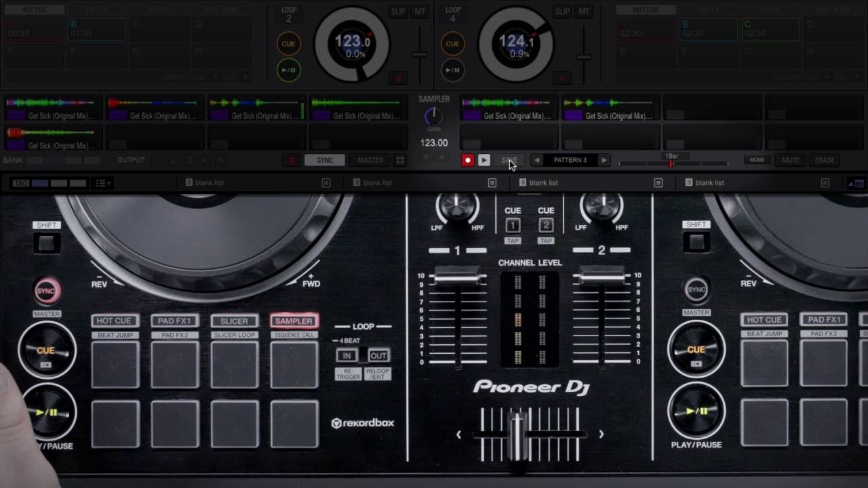Toggle the sampler MASTER button
Image resolution: width=868 pixels, height=488 pixels.
click(370, 160)
